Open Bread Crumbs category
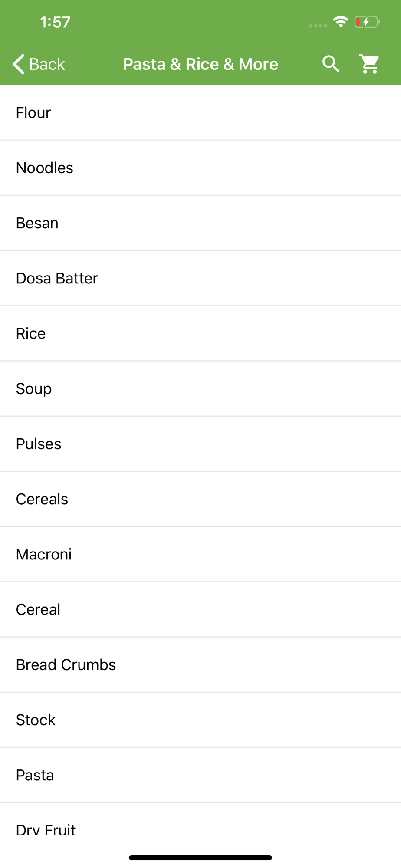 [66, 665]
